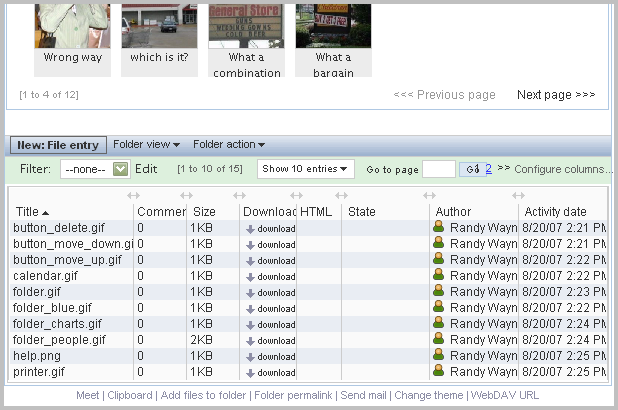Viewport: 618px width, 410px height.
Task: Click the New: File entry button
Action: click(x=58, y=145)
